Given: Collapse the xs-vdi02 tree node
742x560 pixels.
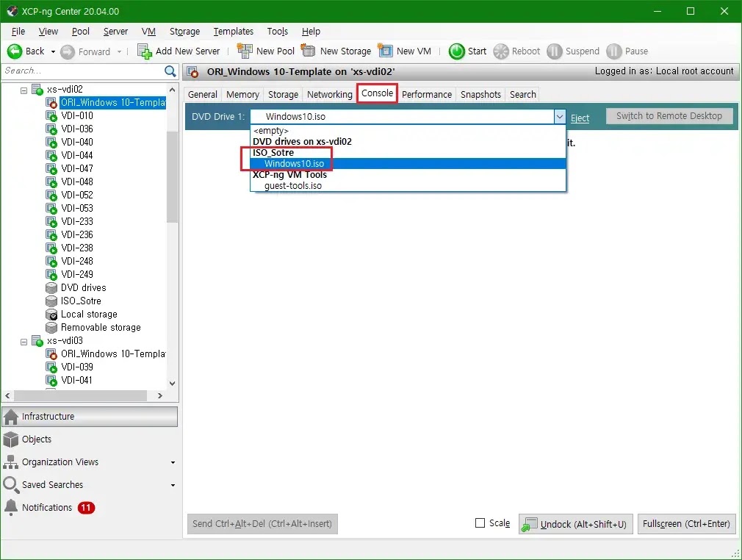Looking at the screenshot, I should [x=24, y=90].
